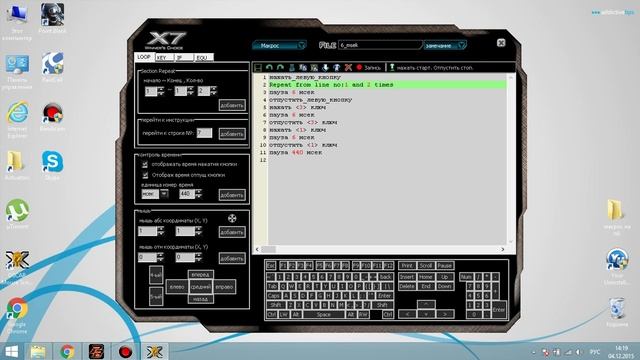The image size is (640, 360).
Task: Click the вправо right mouse button
Action: click(224, 287)
